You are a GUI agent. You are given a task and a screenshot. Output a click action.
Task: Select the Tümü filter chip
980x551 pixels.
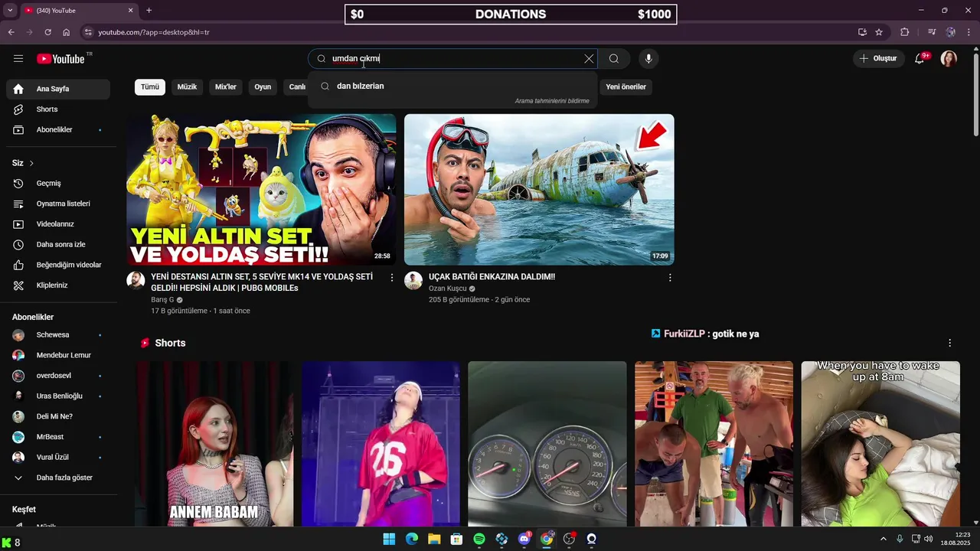[150, 87]
